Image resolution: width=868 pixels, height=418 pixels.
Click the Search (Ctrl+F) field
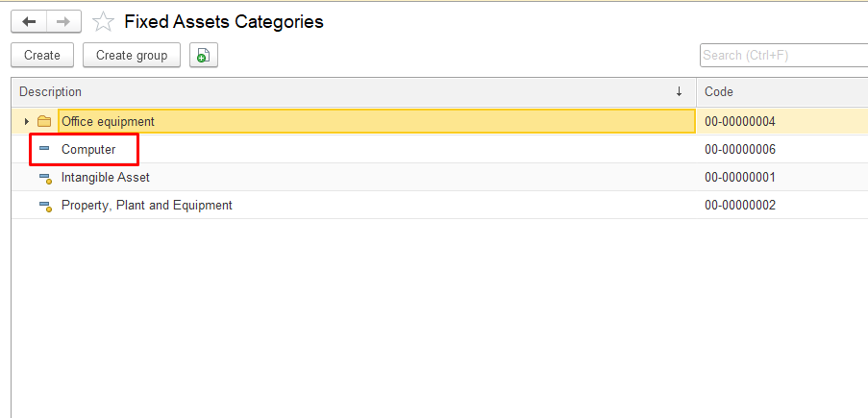[782, 56]
